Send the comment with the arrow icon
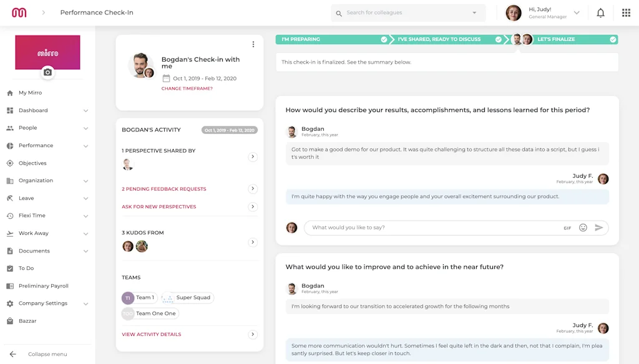Viewport: 639px width, 364px height. point(598,228)
